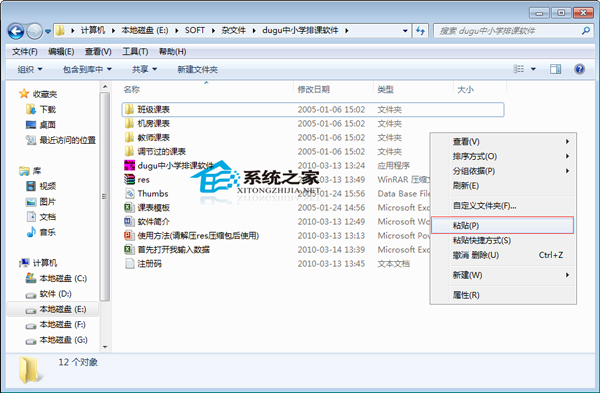Open recent pages dropdown next to navigation arrows
The height and width of the screenshot is (393, 600).
tap(48, 32)
